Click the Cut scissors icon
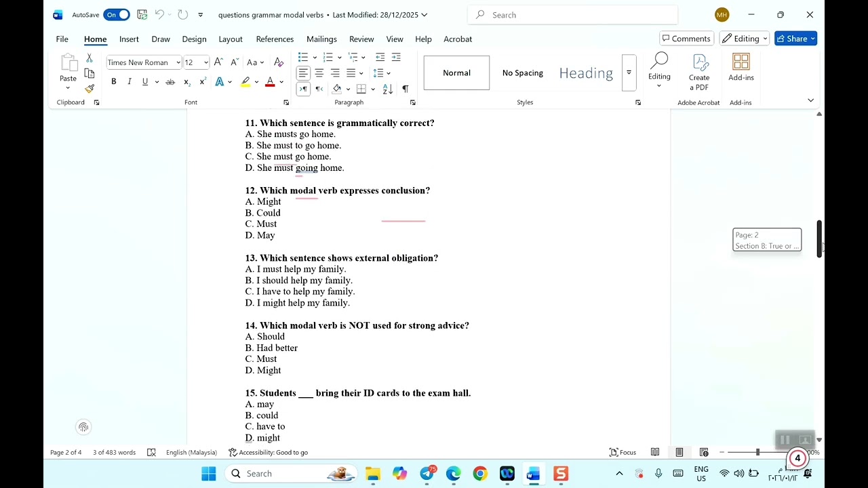Screen dimensions: 868x488 (89, 58)
